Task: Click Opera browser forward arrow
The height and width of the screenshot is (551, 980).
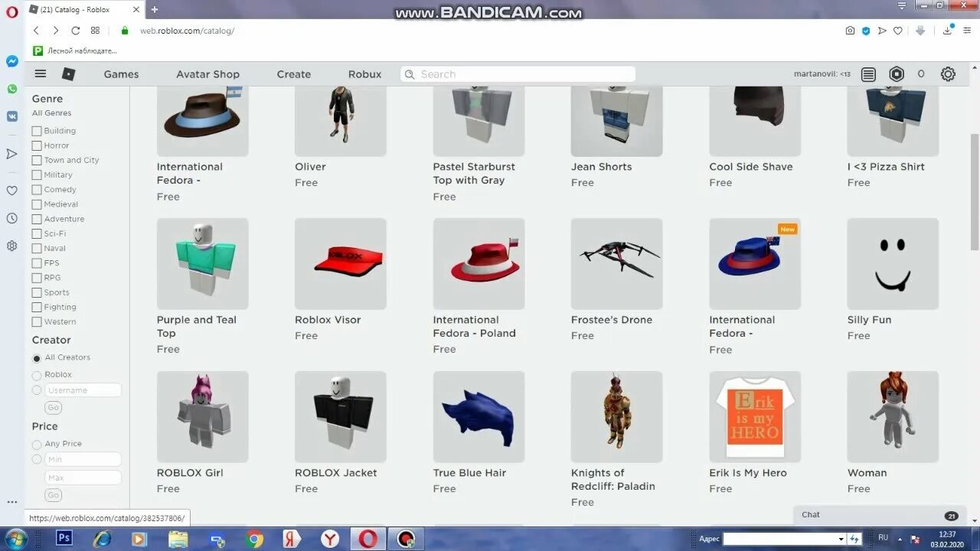Action: (55, 31)
